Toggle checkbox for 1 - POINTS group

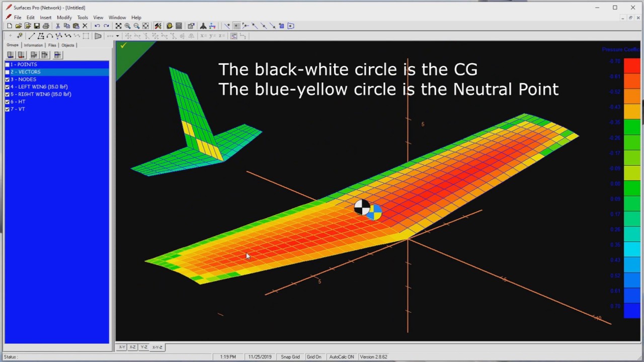click(8, 64)
